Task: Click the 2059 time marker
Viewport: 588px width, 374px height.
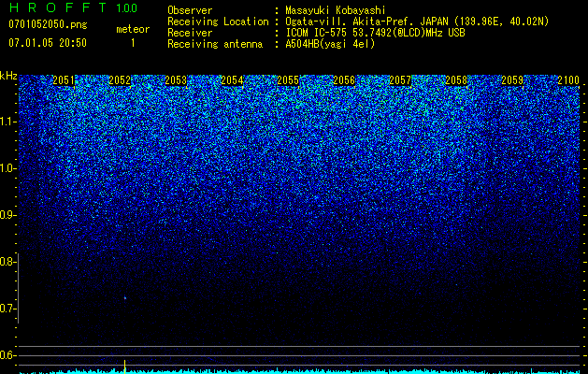Action: pos(512,80)
